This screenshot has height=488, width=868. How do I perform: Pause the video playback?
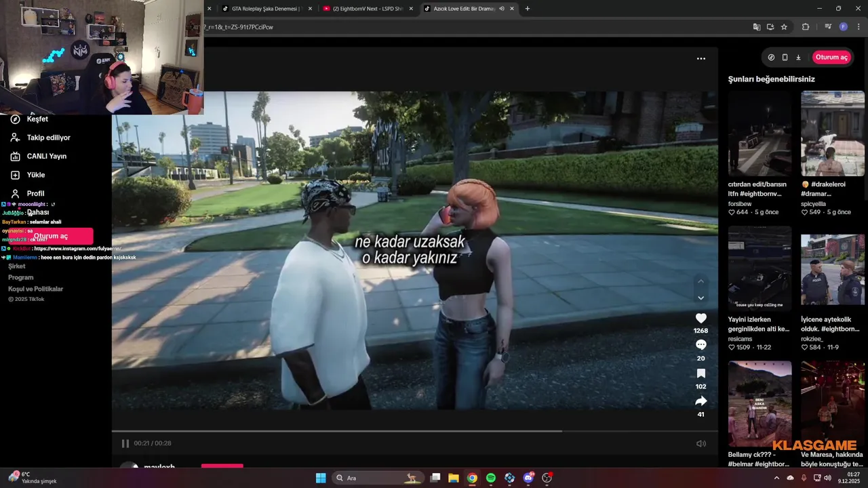coord(125,443)
